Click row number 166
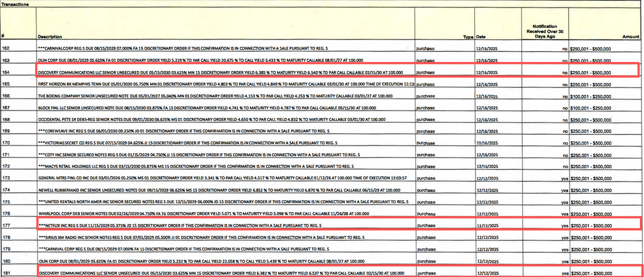Screen dimensions: 644x277 coord(6,96)
